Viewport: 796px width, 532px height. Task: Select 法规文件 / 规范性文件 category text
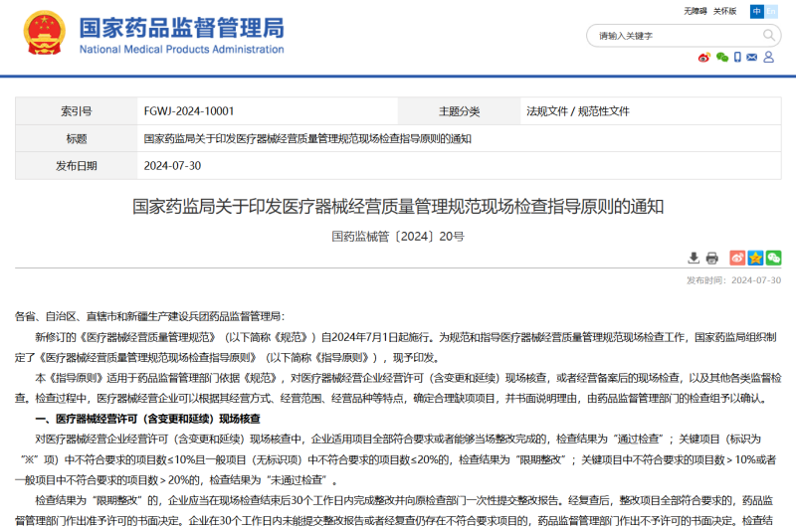(x=578, y=111)
